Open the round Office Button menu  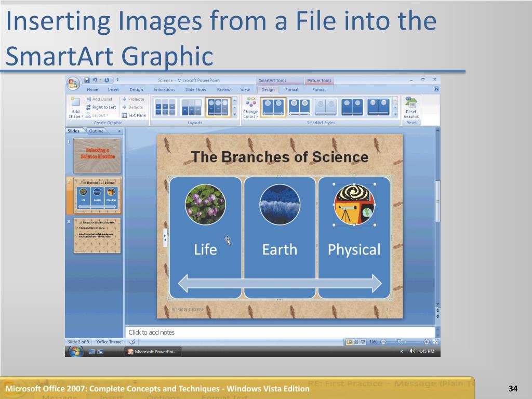(x=73, y=84)
